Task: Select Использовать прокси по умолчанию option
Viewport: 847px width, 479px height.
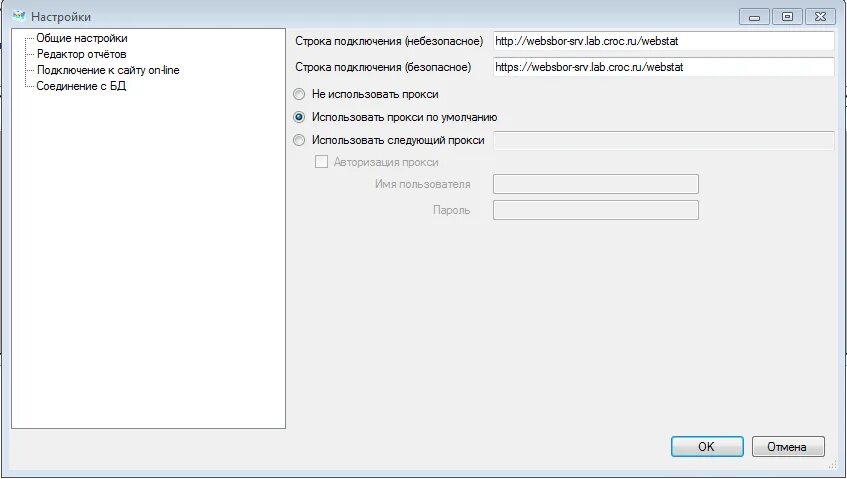Action: click(299, 117)
